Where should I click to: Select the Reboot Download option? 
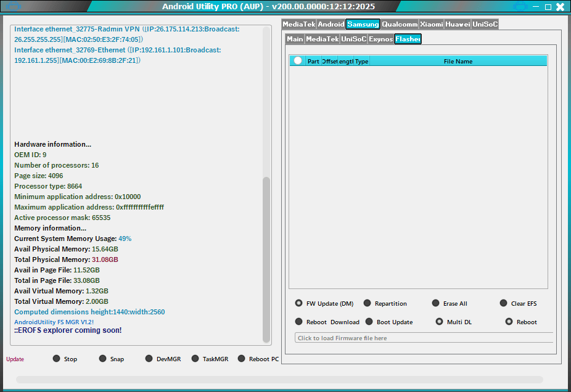coord(299,322)
